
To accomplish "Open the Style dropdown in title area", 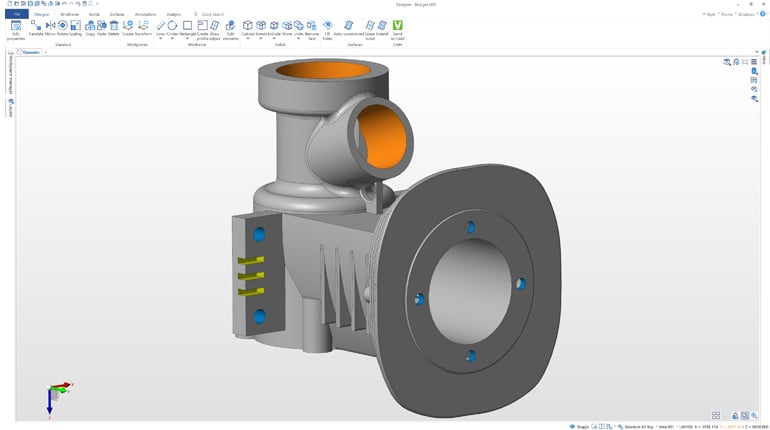I will (x=710, y=14).
